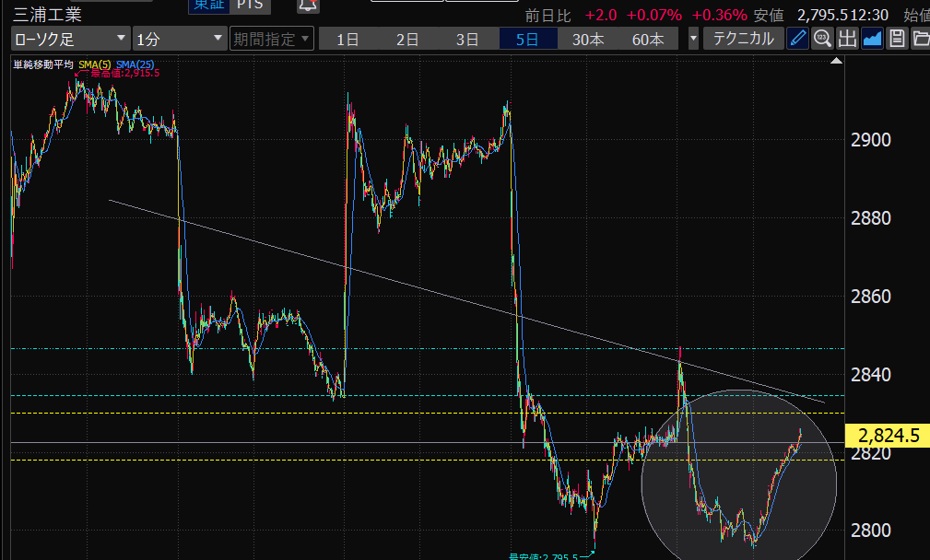Screen dimensions: 930x560
Task: Click the 出 volume display icon
Action: (x=847, y=39)
